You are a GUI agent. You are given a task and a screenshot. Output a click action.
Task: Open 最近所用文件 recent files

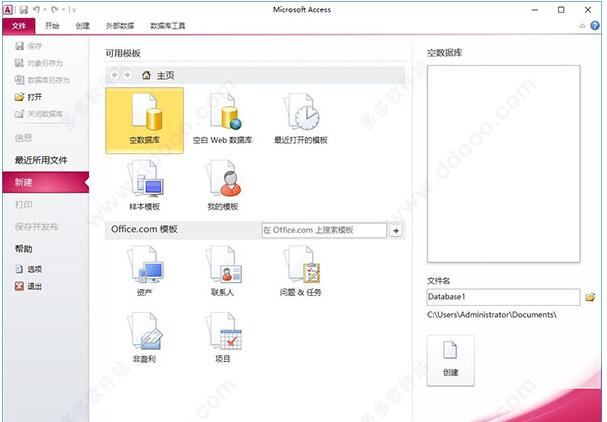tap(41, 160)
